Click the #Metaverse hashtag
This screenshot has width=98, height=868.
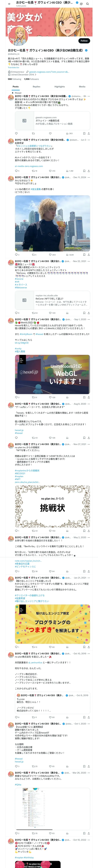coord(21,287)
